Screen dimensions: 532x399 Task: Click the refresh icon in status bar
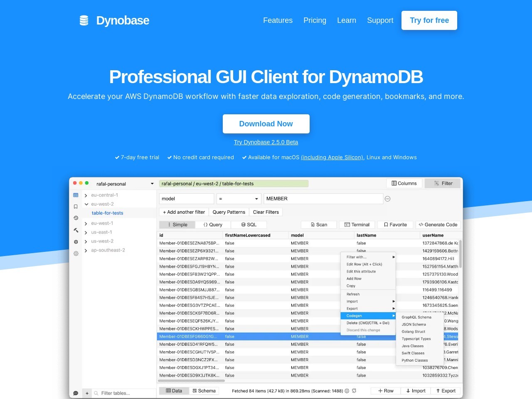(x=354, y=391)
